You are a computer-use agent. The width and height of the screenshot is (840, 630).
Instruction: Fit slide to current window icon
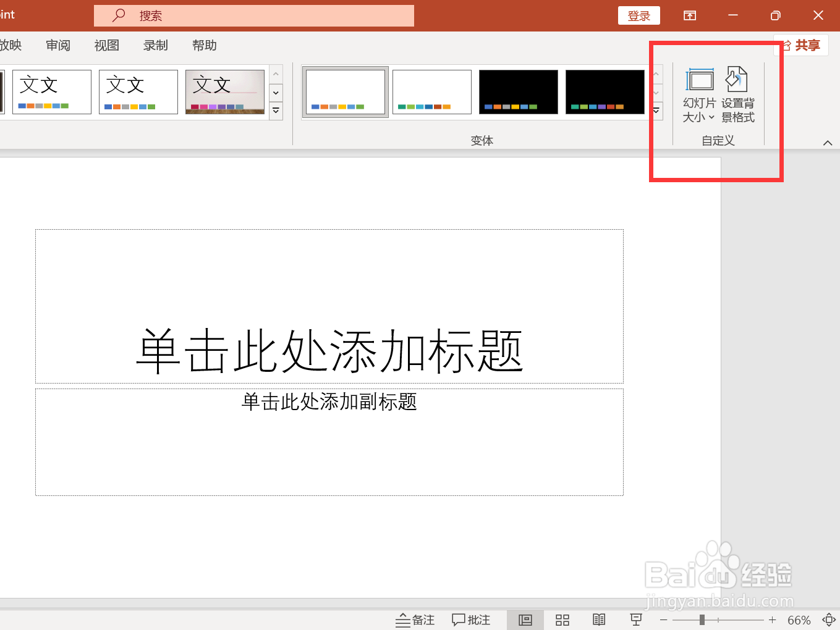click(x=829, y=619)
